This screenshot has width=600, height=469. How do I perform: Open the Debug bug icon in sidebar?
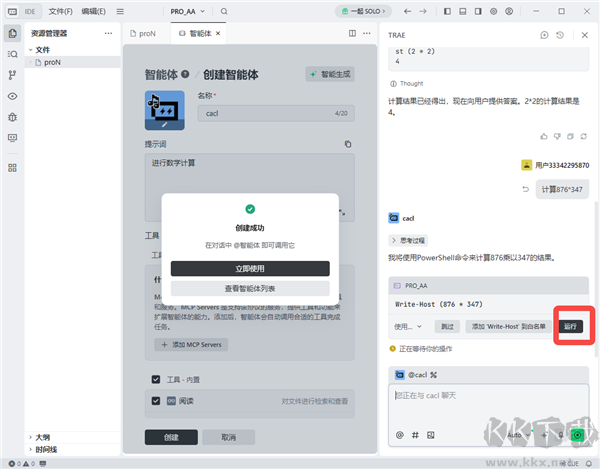(12, 117)
